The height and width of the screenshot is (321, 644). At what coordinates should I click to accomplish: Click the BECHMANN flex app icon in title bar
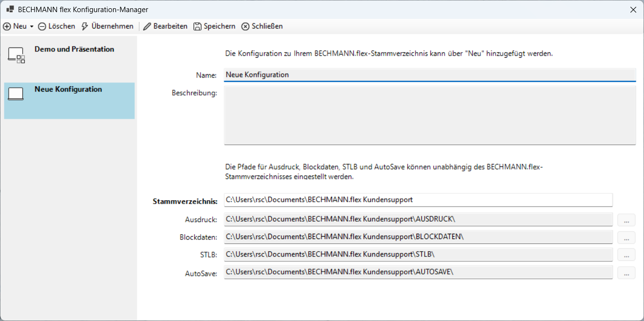pos(10,9)
